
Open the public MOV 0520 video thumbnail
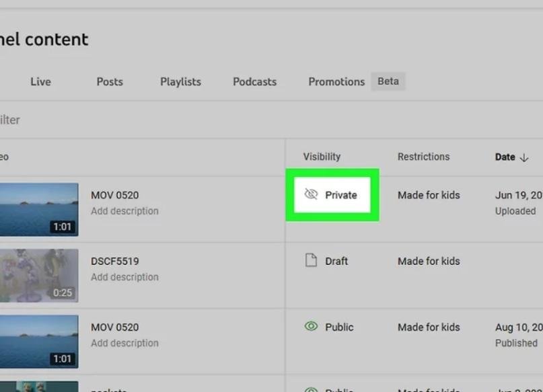pyautogui.click(x=38, y=341)
